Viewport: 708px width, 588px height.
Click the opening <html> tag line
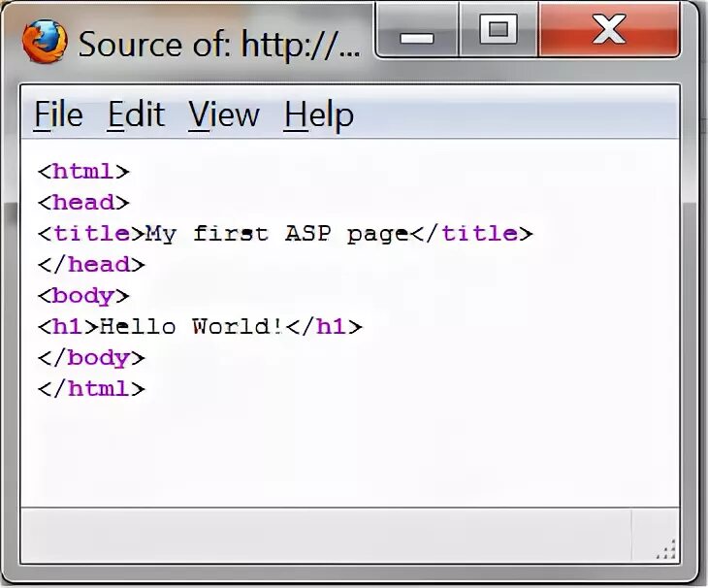pos(84,172)
